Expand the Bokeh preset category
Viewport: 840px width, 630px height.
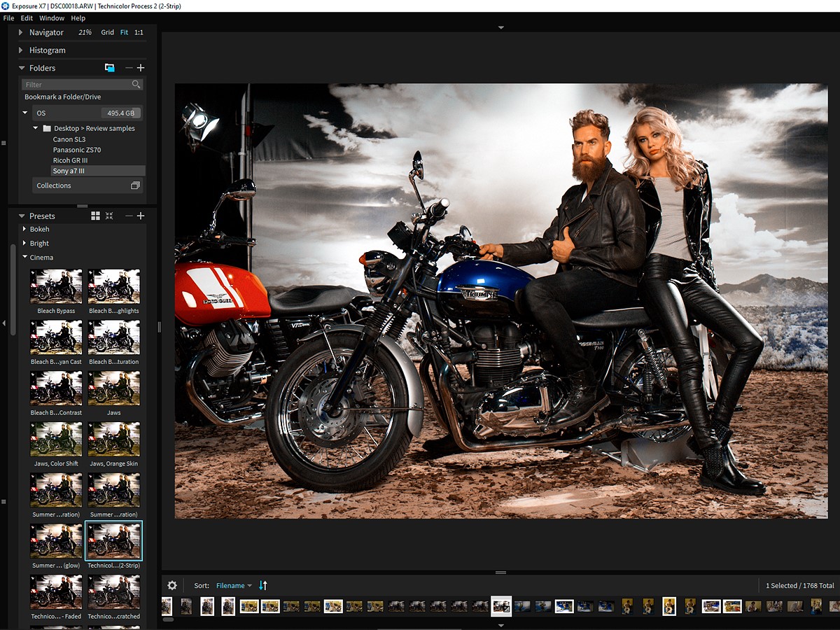click(39, 229)
